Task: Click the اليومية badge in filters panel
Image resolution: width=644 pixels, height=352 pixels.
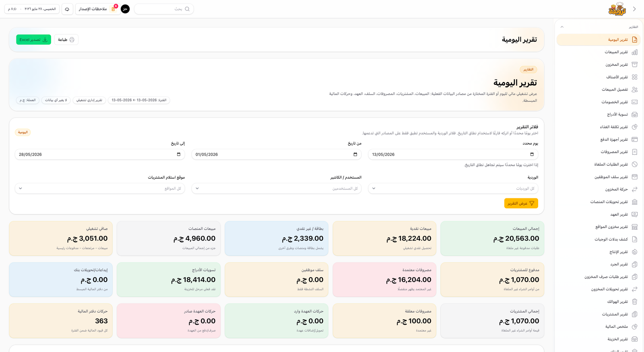Action: (23, 132)
